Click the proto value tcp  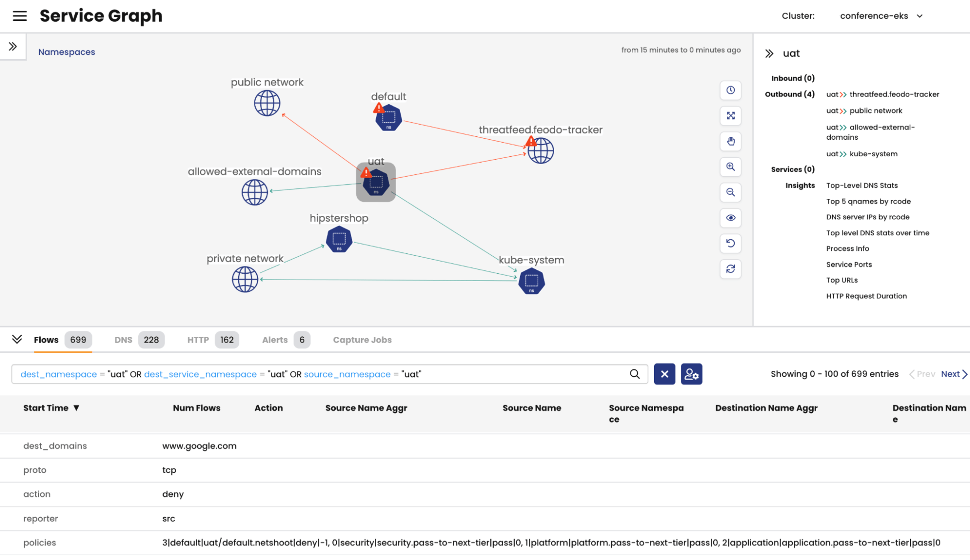(169, 470)
